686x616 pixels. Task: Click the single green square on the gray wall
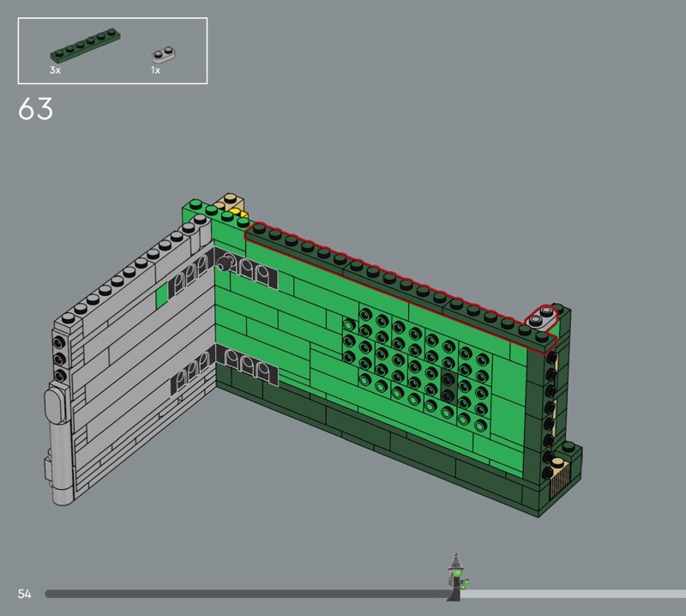pyautogui.click(x=162, y=296)
